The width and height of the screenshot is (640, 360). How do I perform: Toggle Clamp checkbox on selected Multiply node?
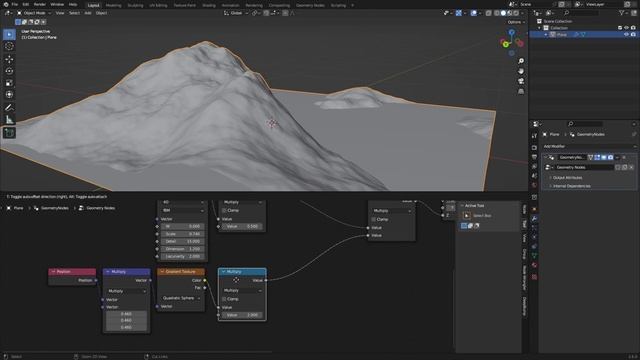[x=224, y=299]
